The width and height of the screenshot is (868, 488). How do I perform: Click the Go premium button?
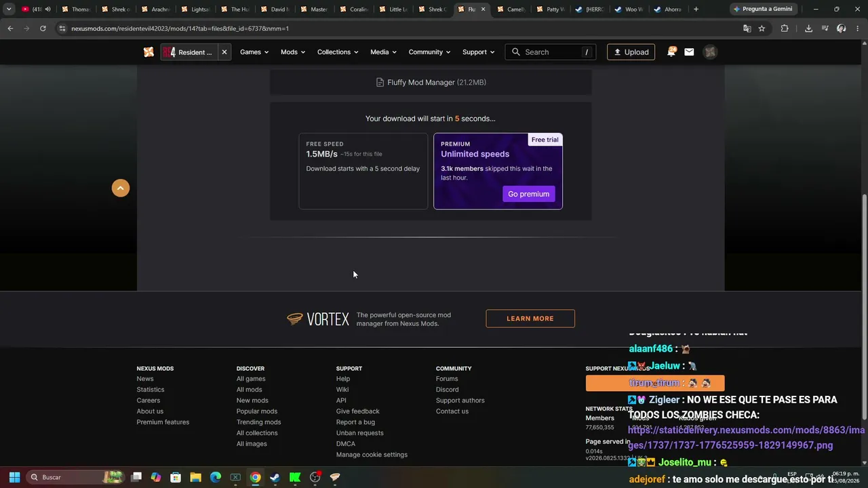529,194
